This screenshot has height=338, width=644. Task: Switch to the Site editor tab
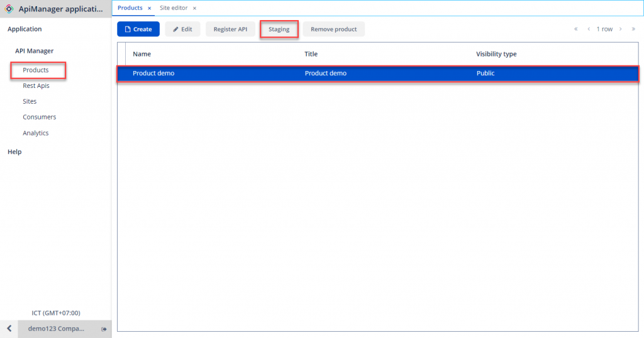coord(174,8)
